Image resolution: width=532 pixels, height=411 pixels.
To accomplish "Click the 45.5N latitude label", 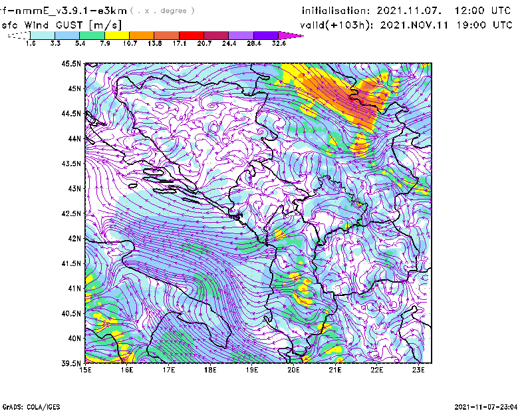I will [x=71, y=63].
